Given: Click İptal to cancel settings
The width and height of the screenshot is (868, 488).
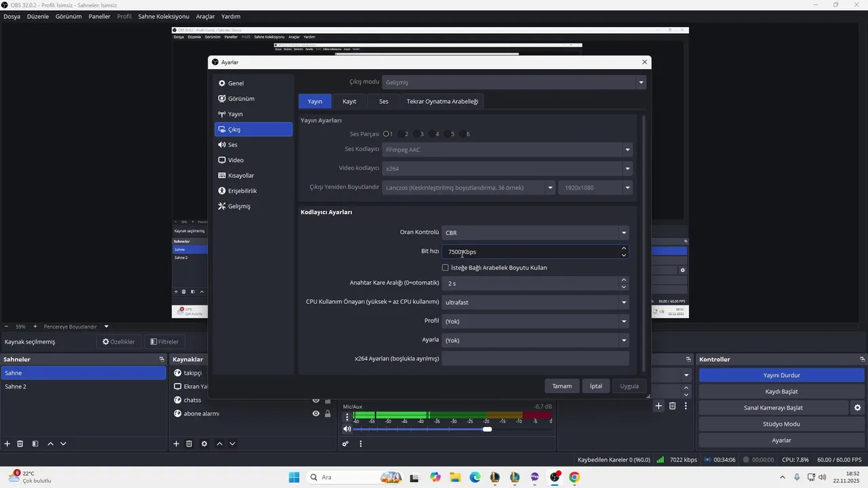Looking at the screenshot, I should pos(596,386).
